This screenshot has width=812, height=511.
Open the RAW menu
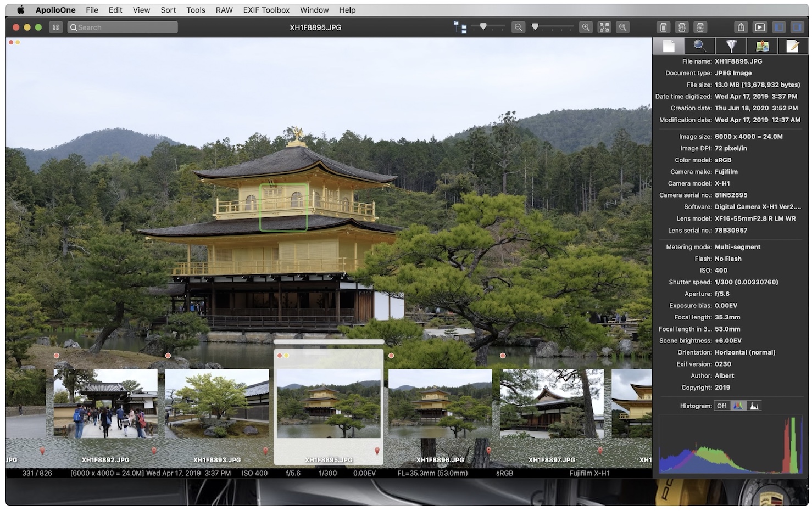coord(224,10)
